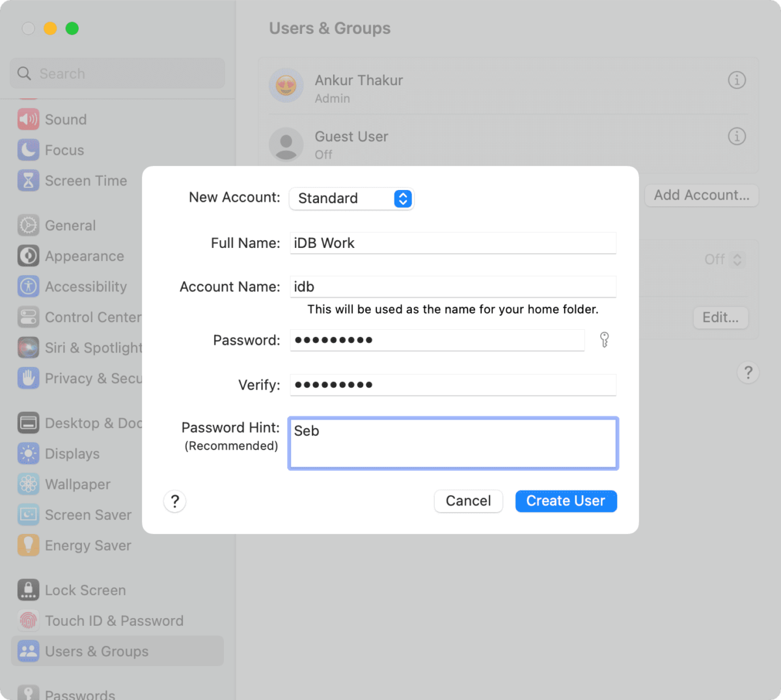
Task: Show info for Guest User
Action: click(x=737, y=137)
